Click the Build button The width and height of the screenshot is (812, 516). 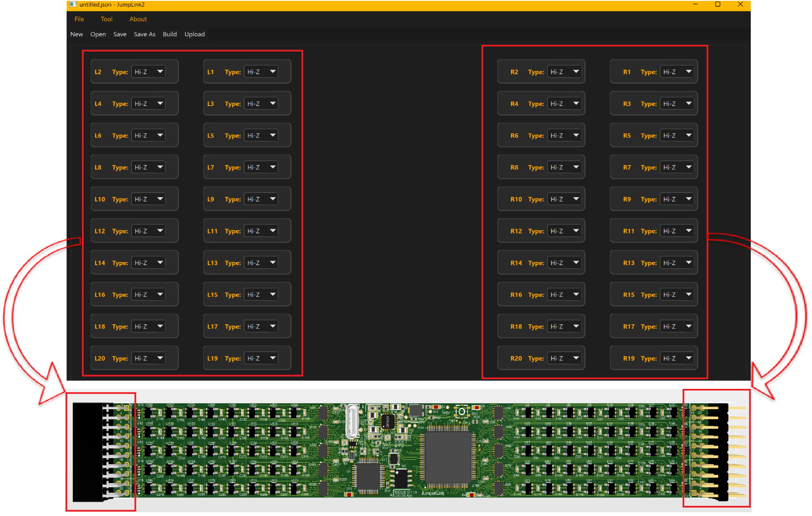pos(170,34)
